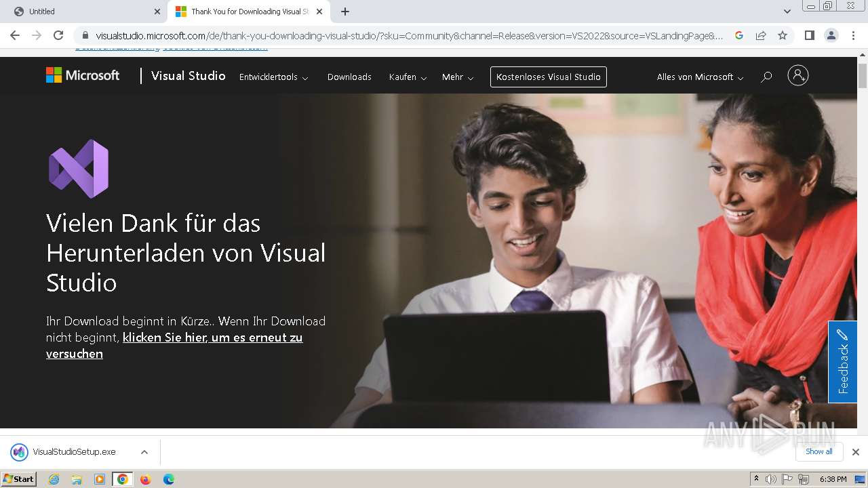868x488 pixels.
Task: Toggle the browser side panel
Action: pyautogui.click(x=809, y=35)
